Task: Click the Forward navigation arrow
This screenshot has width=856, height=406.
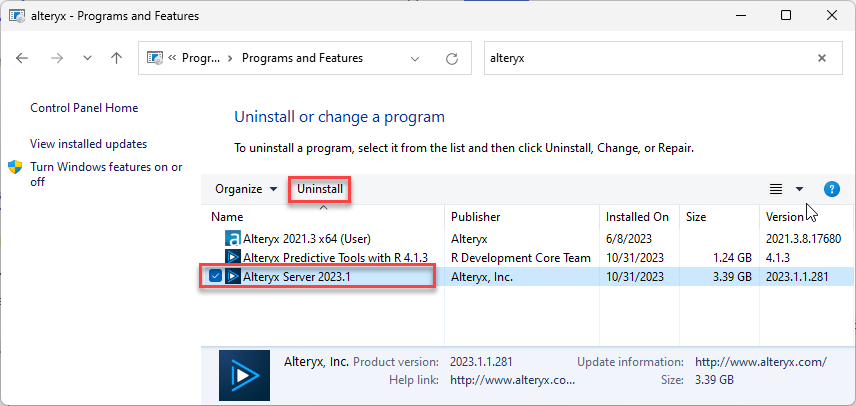Action: (56, 58)
